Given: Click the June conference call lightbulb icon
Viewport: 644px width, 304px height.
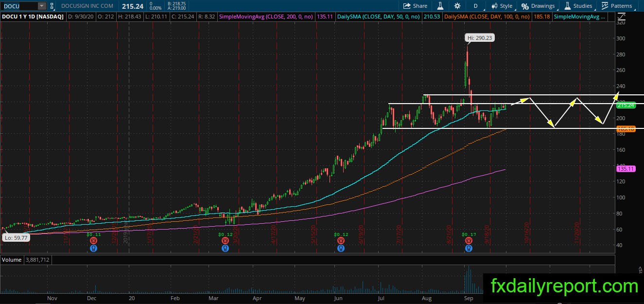Looking at the screenshot, I should (341, 248).
